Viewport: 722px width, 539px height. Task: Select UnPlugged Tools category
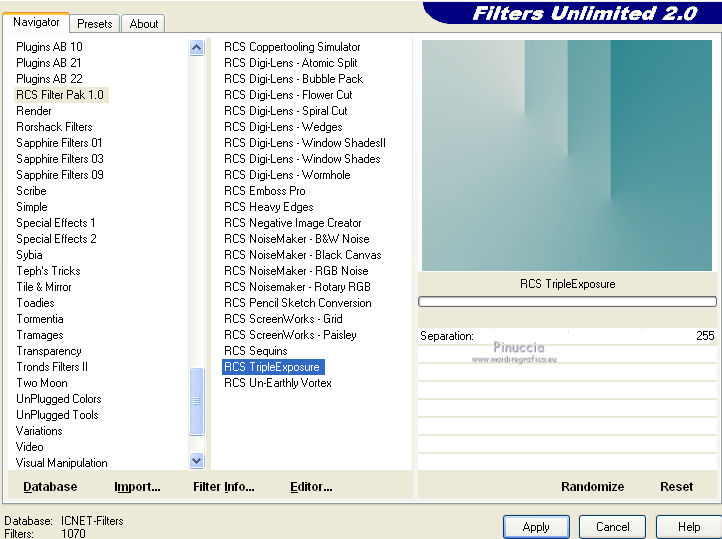pos(57,415)
